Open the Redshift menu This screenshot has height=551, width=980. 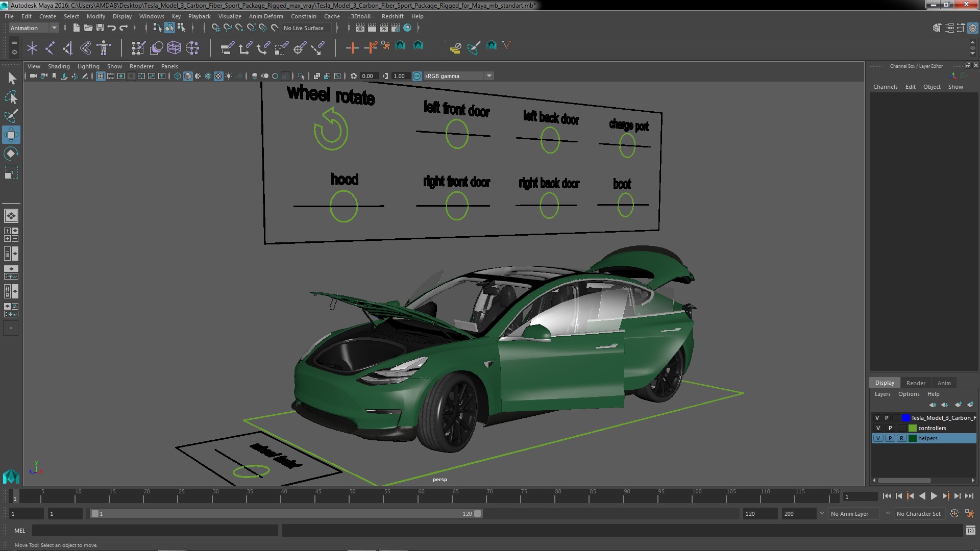click(392, 16)
